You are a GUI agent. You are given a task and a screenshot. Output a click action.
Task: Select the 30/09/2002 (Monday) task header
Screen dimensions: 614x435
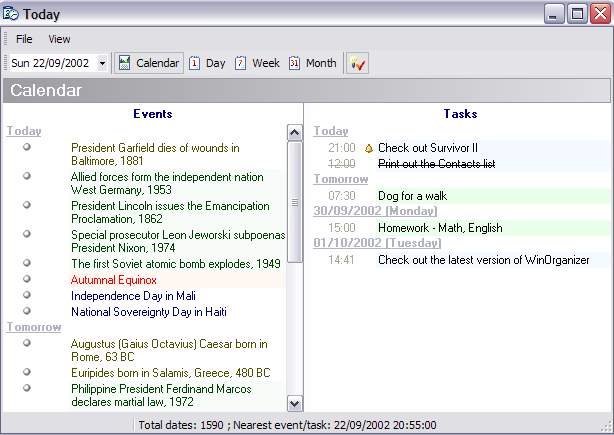[x=375, y=211]
